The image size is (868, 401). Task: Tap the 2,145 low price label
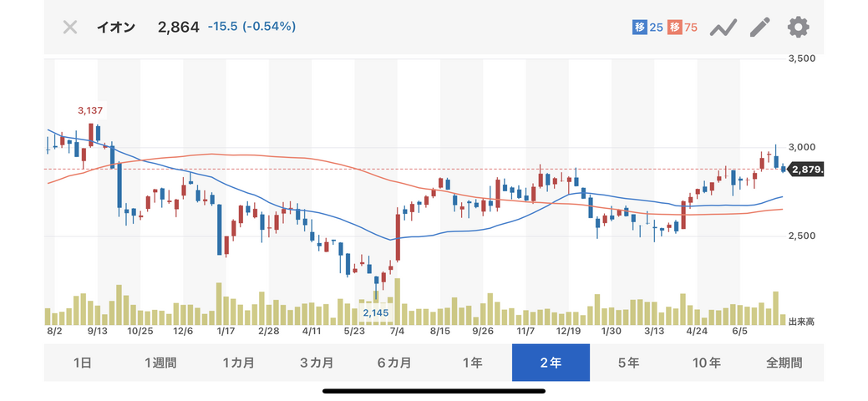coord(375,312)
